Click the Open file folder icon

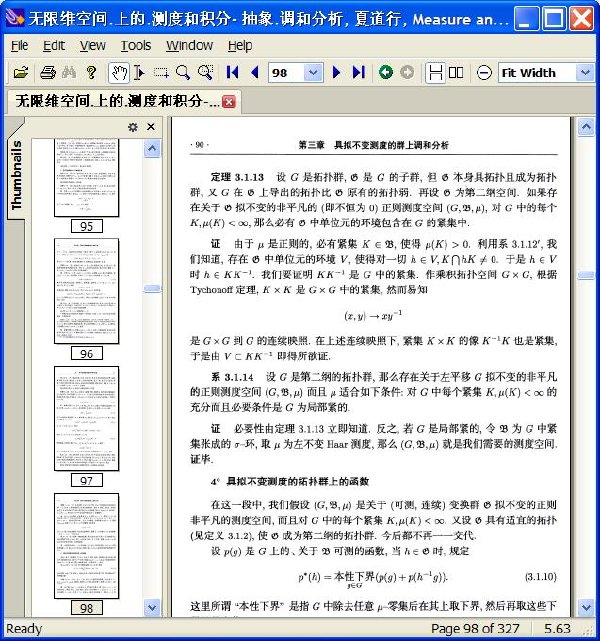[21, 73]
